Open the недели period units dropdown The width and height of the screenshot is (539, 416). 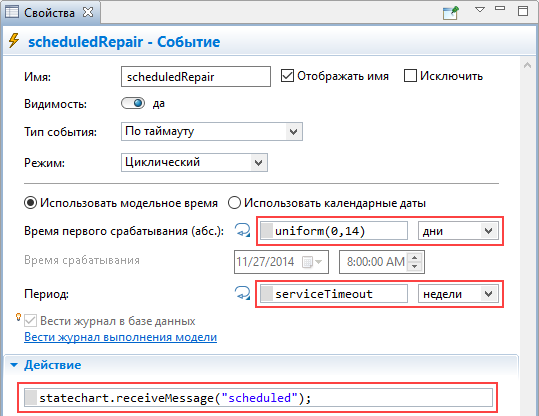[x=458, y=294]
